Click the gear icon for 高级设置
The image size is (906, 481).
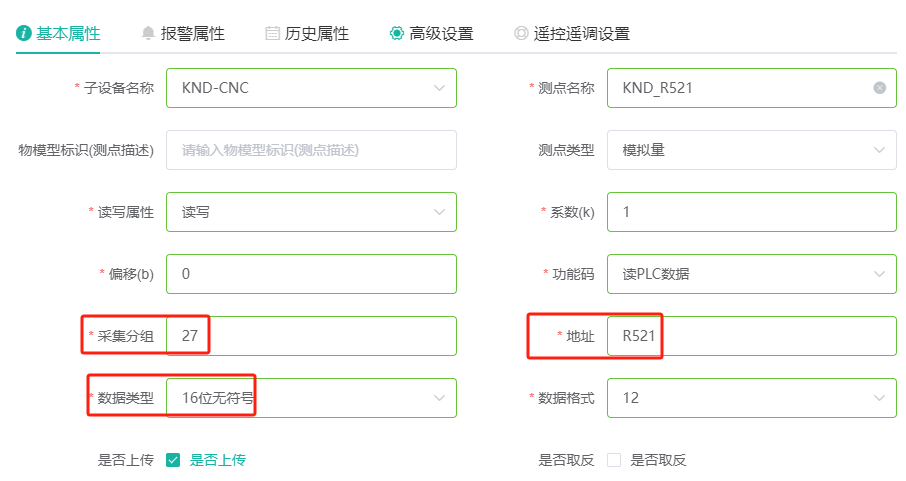click(x=396, y=34)
